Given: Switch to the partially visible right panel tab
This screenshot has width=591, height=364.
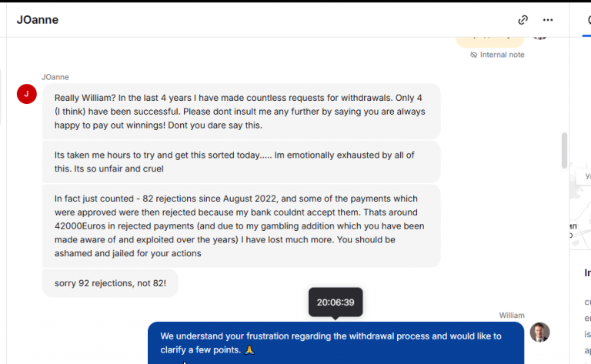Looking at the screenshot, I should (587, 22).
